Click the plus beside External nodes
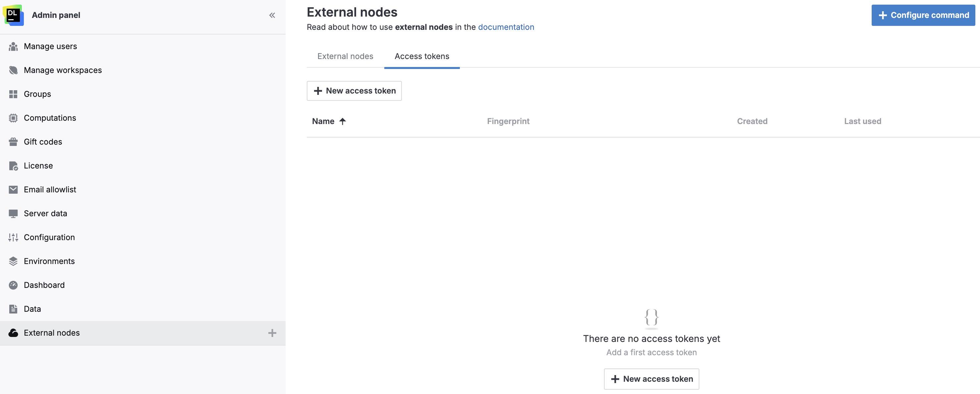Viewport: 980px width, 394px height. click(x=272, y=333)
